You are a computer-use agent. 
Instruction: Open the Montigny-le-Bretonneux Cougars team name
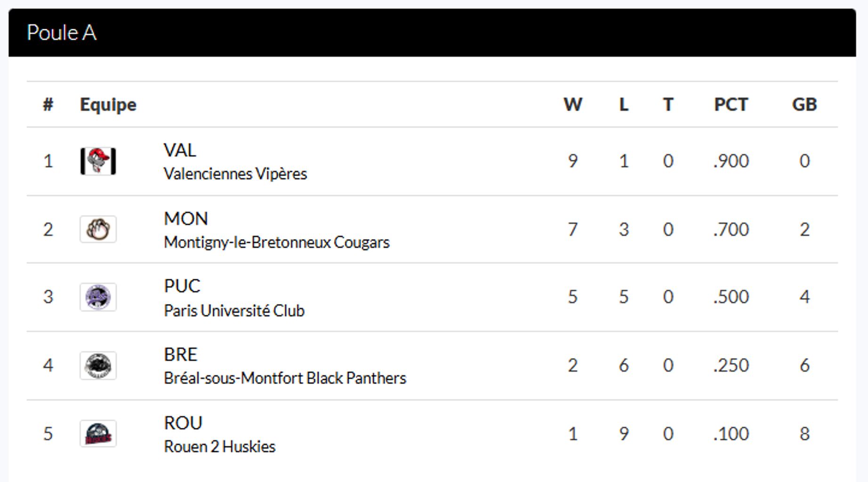coord(276,242)
